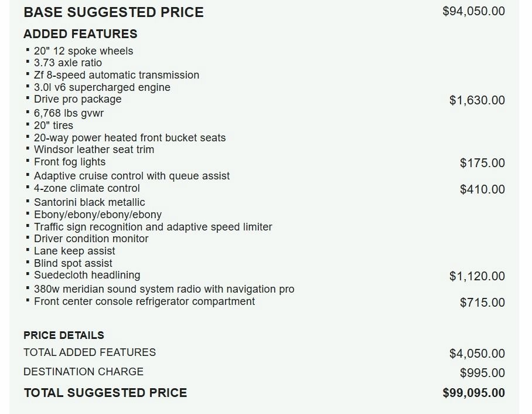Screen dimensions: 532x414
Task: Click the $175.00 fog lights price
Action: pos(482,163)
